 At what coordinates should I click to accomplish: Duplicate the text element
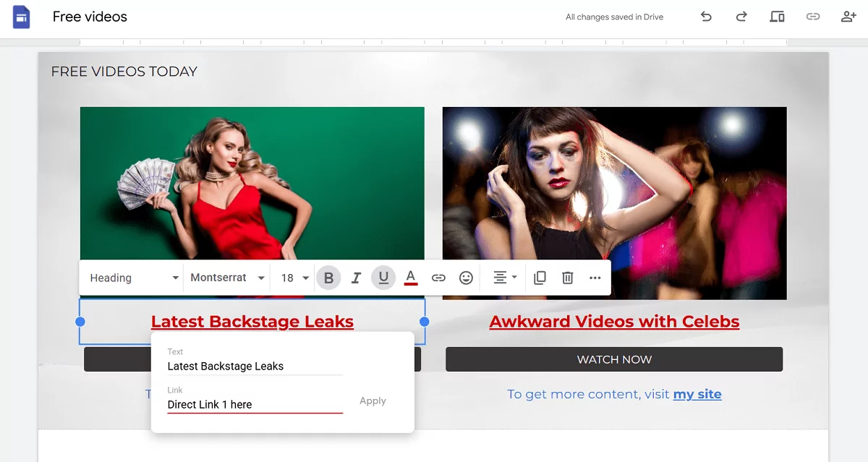(x=540, y=278)
